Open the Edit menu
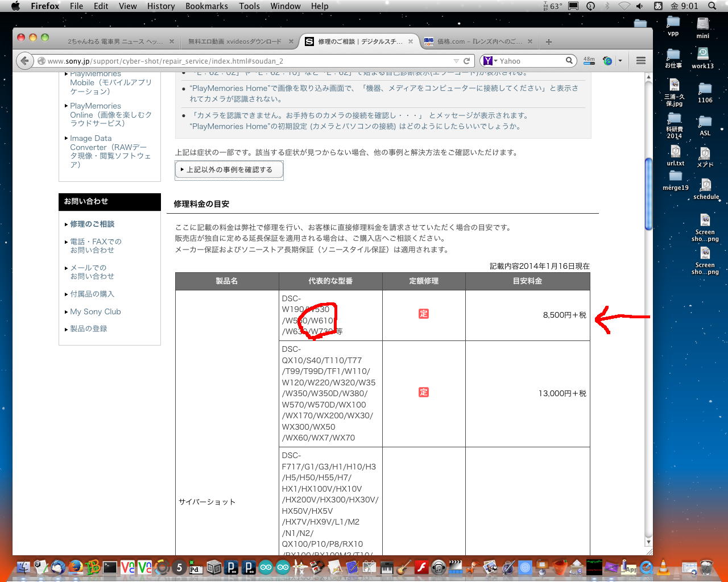The width and height of the screenshot is (728, 582). pyautogui.click(x=101, y=6)
